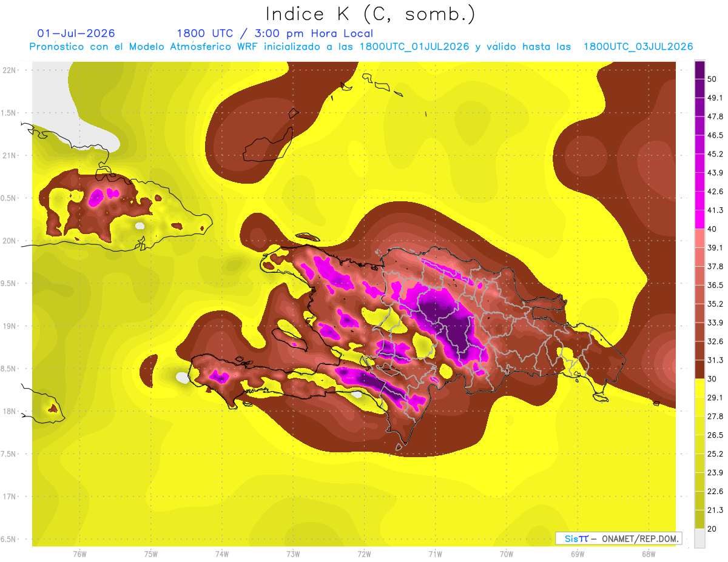Image resolution: width=728 pixels, height=562 pixels.
Task: Click the "69W" longitude axis label
Action: [x=578, y=554]
